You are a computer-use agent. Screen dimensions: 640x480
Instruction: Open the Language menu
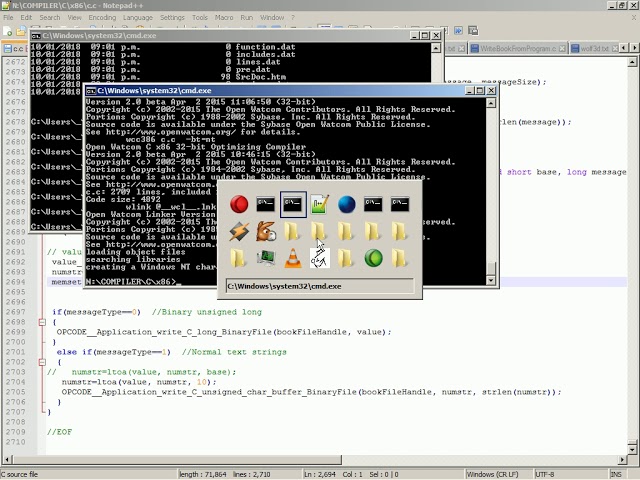tap(138, 18)
